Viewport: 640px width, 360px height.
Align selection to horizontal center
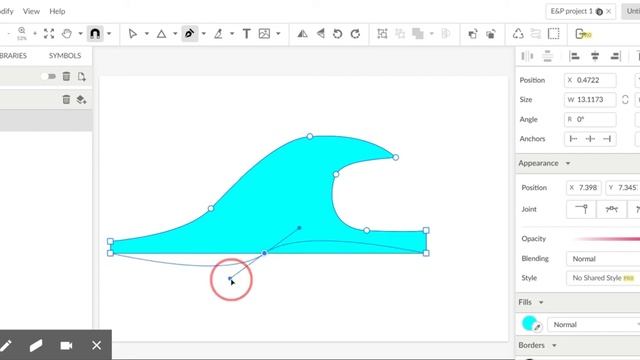[x=595, y=56]
